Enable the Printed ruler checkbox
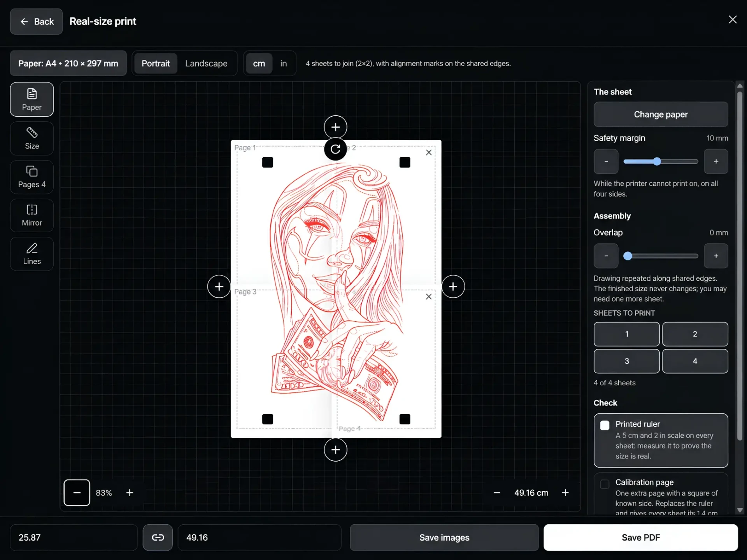747x560 pixels. point(605,425)
